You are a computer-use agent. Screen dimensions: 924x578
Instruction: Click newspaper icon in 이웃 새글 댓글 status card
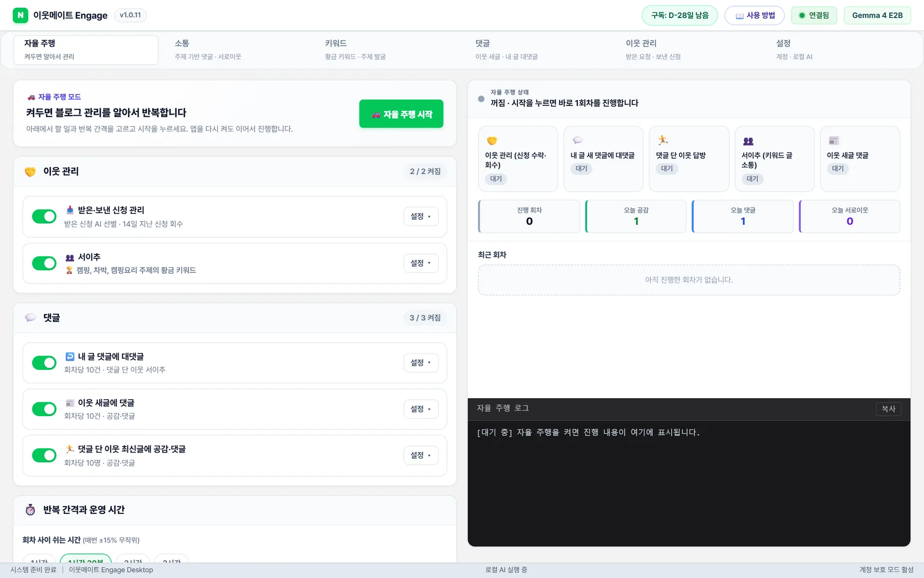pos(834,140)
